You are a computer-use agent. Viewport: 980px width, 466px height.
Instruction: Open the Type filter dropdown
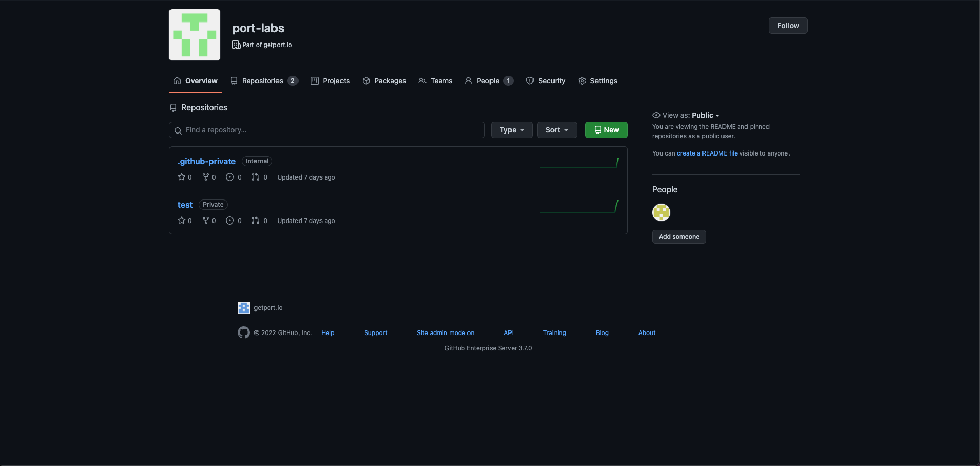[512, 130]
